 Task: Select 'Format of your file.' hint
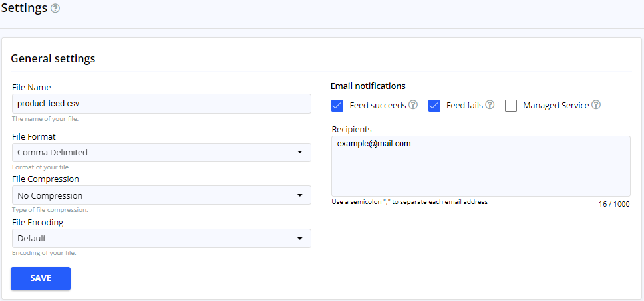click(x=41, y=167)
